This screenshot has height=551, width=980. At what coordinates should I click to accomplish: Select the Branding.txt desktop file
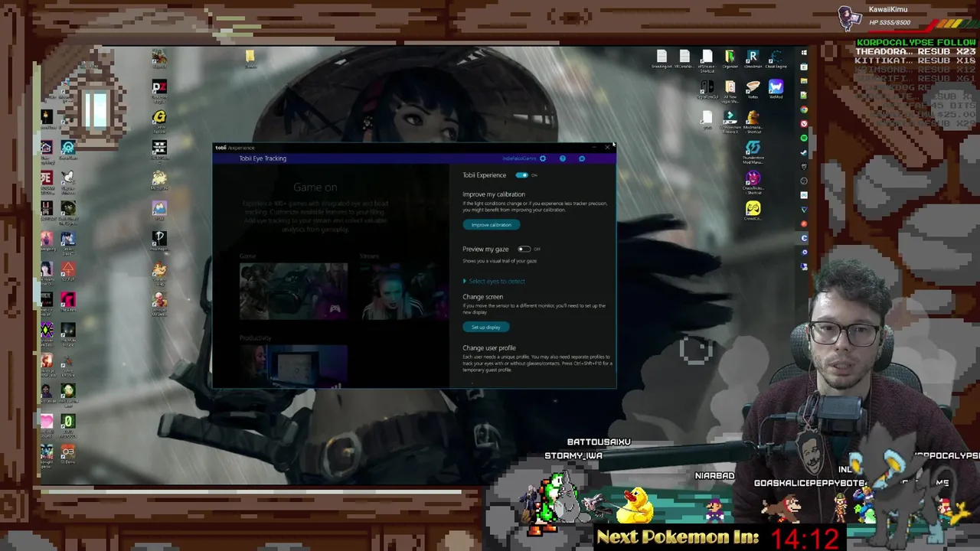point(661,60)
